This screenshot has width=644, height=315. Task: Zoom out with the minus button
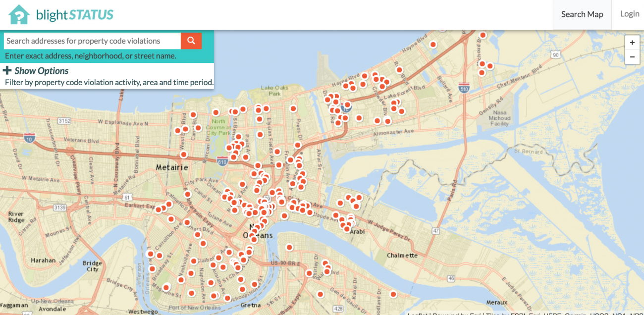(x=632, y=56)
